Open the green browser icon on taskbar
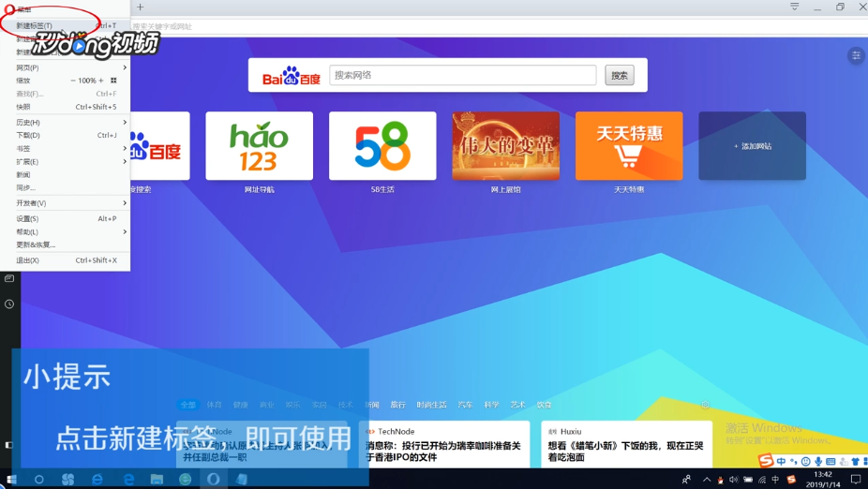Image resolution: width=868 pixels, height=489 pixels. tap(186, 479)
